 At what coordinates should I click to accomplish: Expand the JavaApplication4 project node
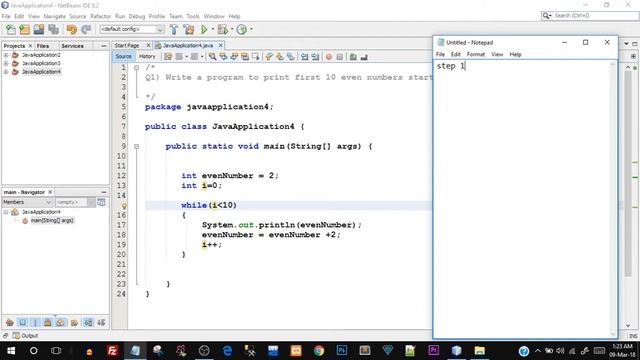[6, 72]
